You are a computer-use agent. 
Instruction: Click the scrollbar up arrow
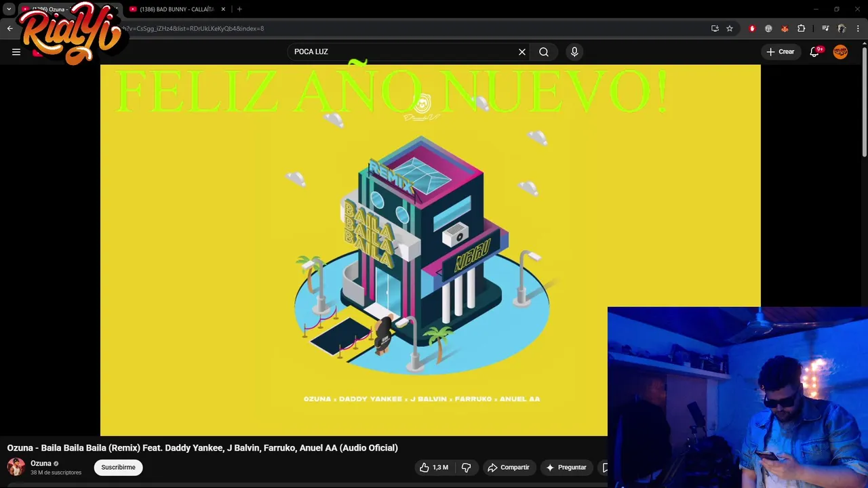864,45
